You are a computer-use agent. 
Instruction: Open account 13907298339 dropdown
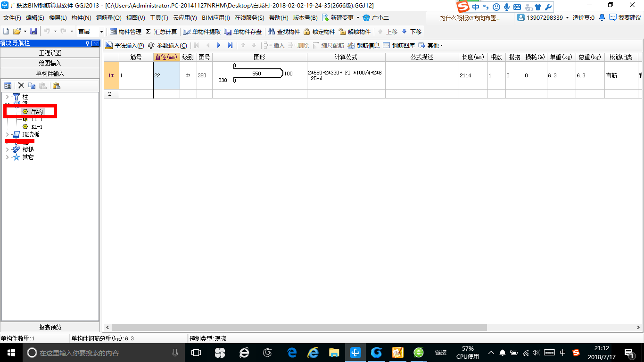point(568,18)
